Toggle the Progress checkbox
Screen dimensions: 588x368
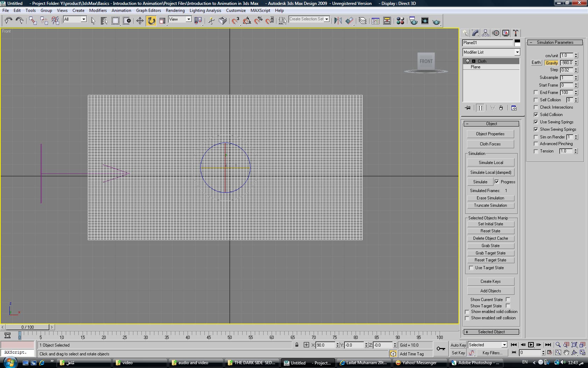497,182
